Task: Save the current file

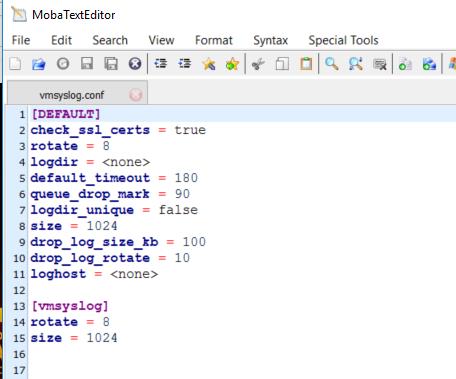Action: 87,63
